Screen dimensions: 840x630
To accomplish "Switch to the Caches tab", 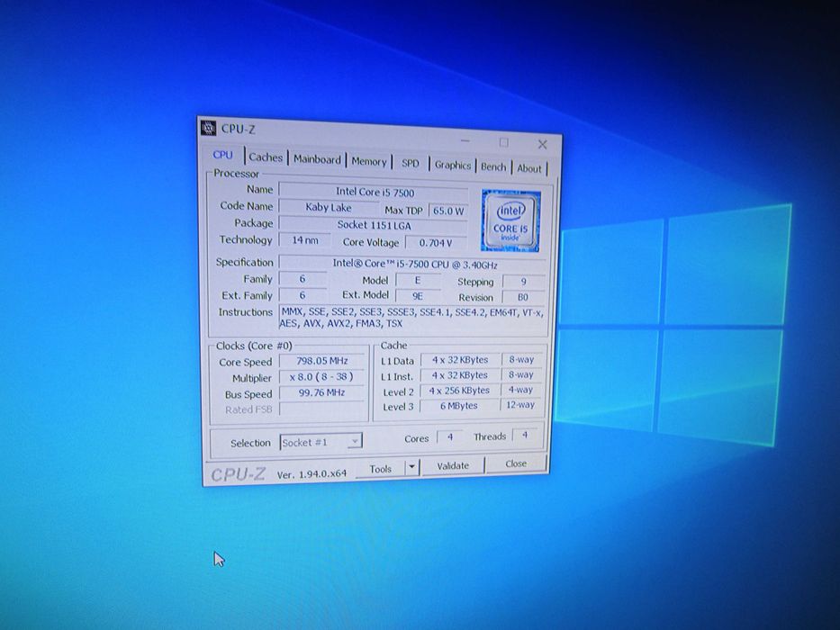I will (x=266, y=157).
